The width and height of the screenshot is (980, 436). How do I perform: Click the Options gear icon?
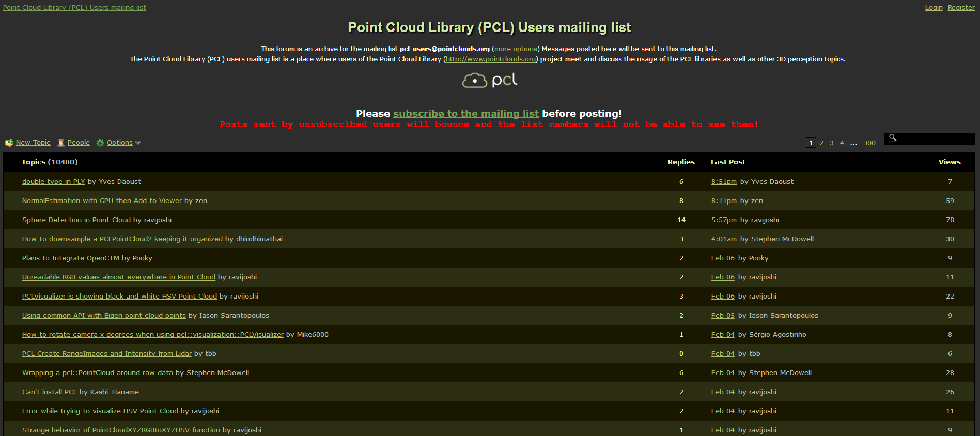100,143
